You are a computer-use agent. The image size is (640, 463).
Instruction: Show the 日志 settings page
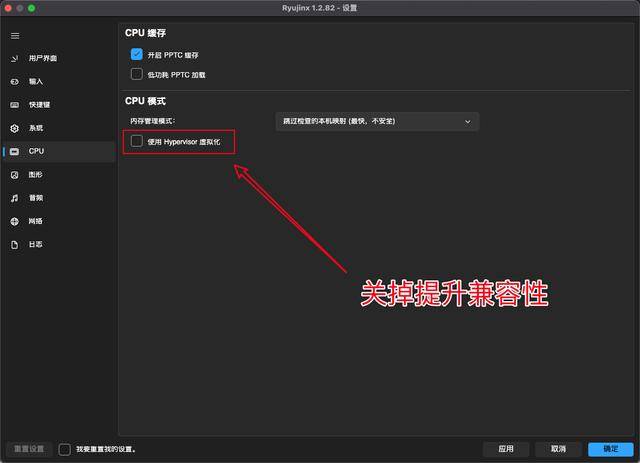click(x=60, y=245)
